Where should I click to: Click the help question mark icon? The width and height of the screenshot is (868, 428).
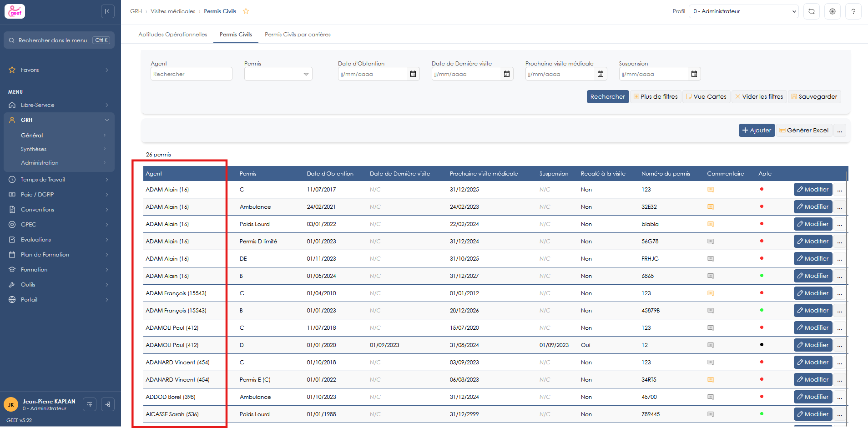pyautogui.click(x=853, y=11)
